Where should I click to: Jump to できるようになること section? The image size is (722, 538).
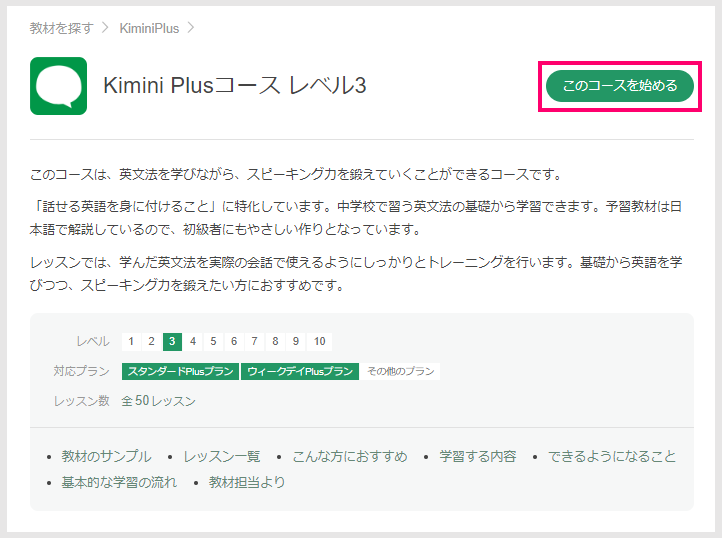[612, 456]
